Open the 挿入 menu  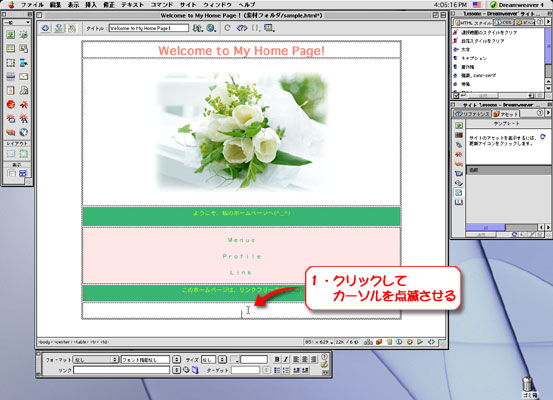(x=91, y=5)
